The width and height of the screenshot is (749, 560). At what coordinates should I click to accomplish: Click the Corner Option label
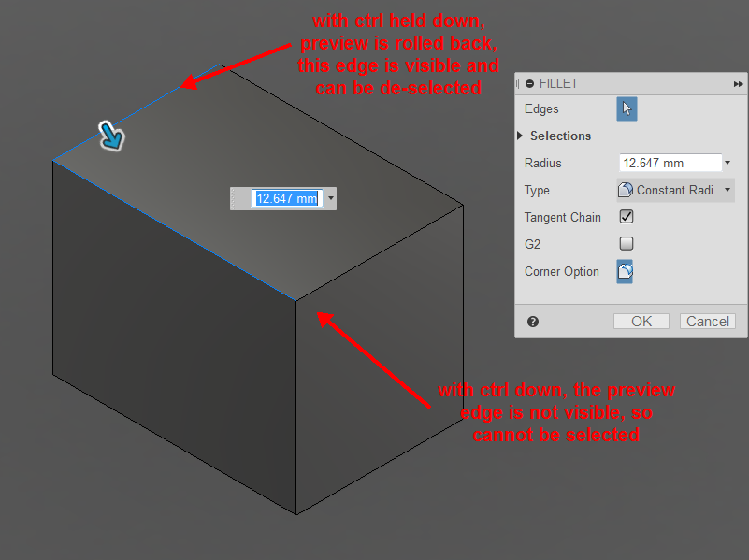[561, 272]
